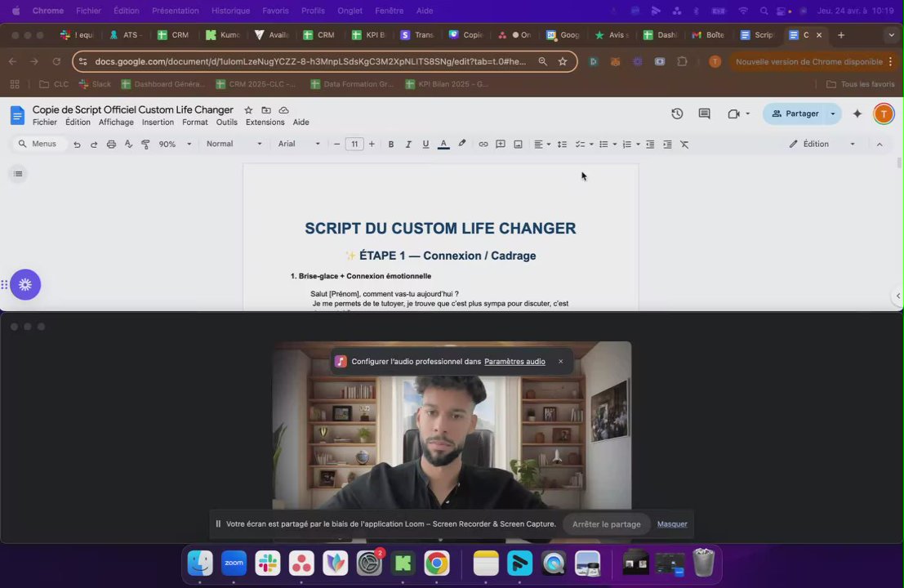Viewport: 904px width, 588px height.
Task: Toggle italic formatting
Action: click(408, 144)
